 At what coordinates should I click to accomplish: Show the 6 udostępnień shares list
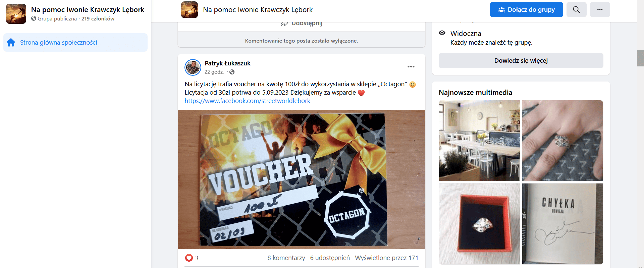(x=330, y=258)
